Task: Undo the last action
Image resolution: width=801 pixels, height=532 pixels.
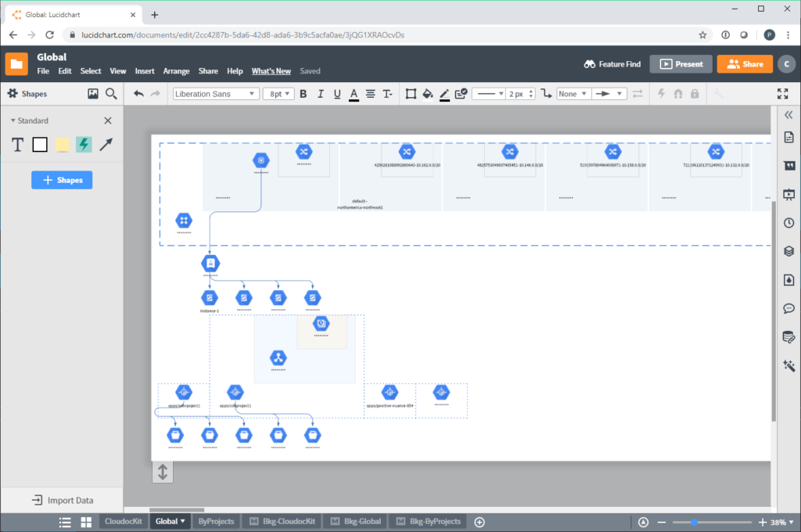Action: pyautogui.click(x=138, y=94)
